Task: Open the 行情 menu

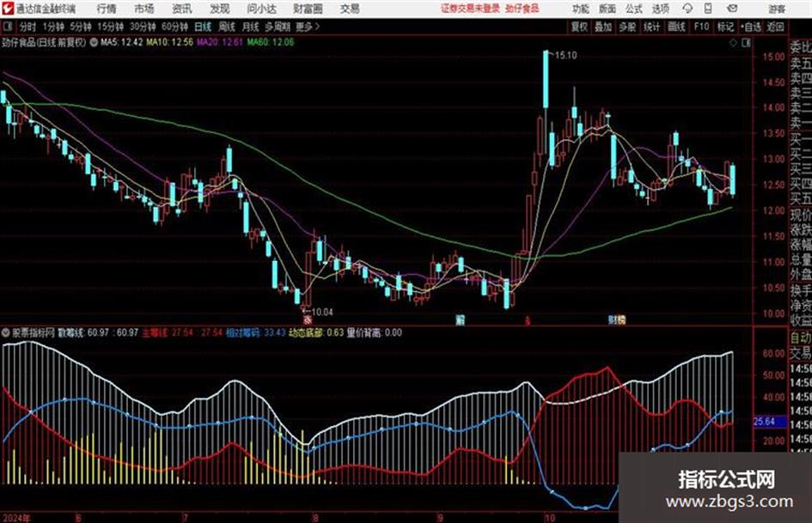Action: click(x=107, y=9)
